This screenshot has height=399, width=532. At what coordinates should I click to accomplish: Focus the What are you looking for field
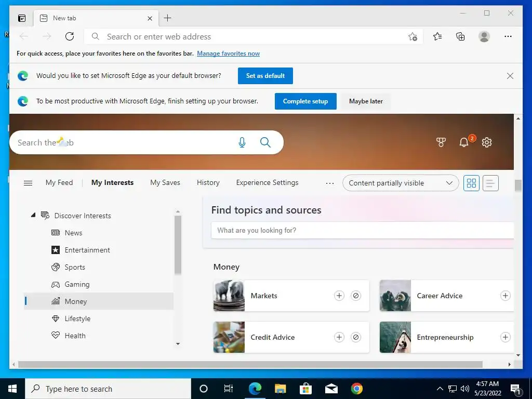362,230
